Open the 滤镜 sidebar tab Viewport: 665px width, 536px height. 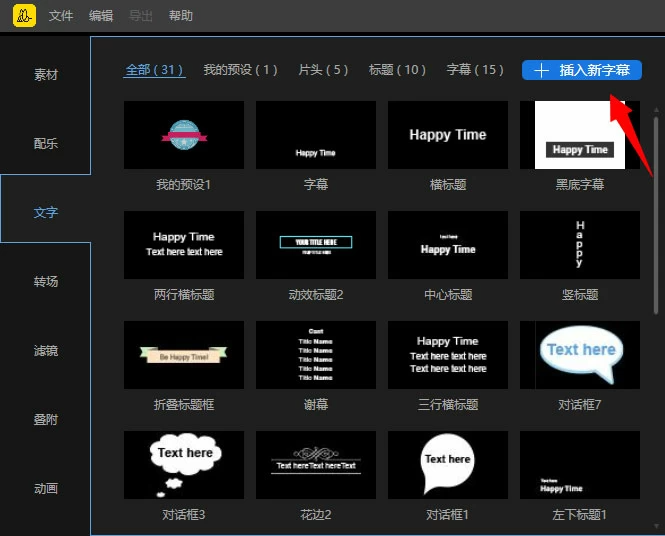(46, 350)
